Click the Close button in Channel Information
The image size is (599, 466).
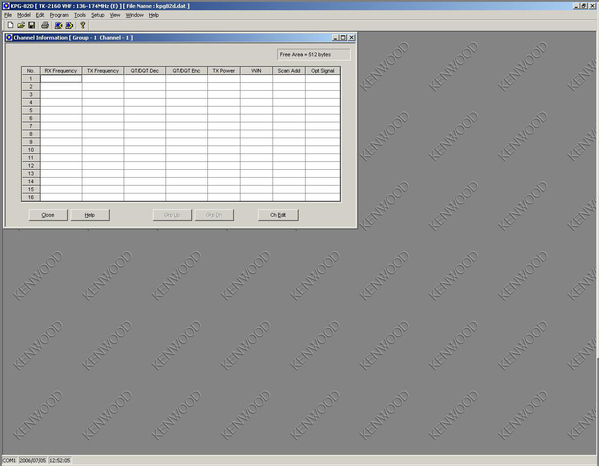(48, 215)
